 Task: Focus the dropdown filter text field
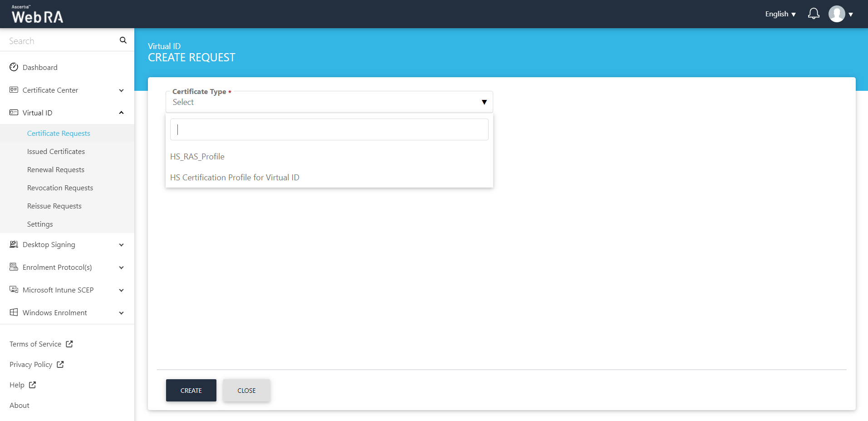(x=329, y=130)
